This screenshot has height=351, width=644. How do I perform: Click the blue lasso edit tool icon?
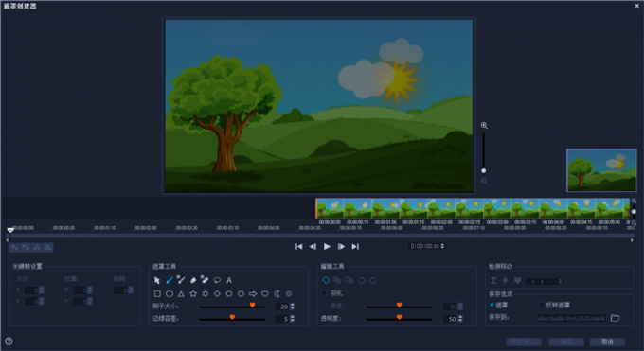(325, 280)
